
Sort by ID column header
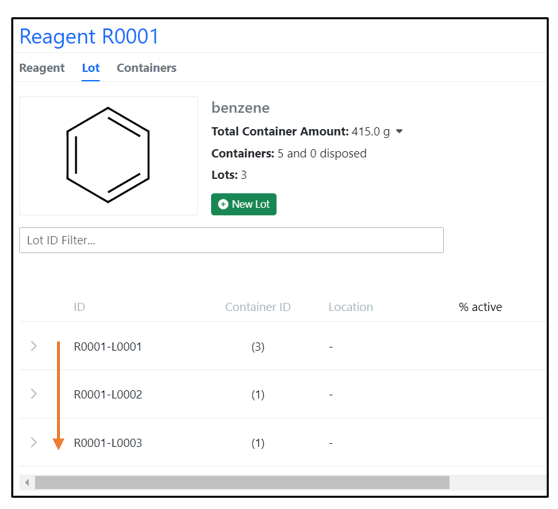click(x=79, y=307)
